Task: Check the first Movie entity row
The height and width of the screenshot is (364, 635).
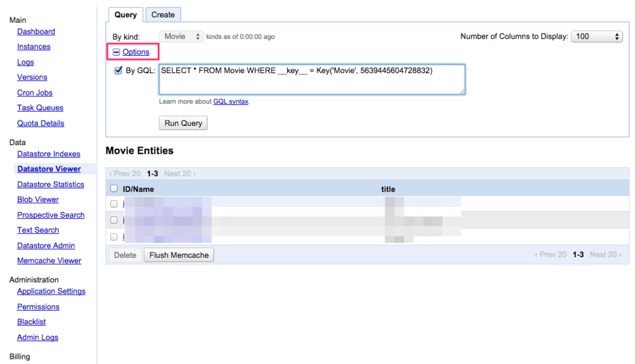Action: [x=114, y=203]
